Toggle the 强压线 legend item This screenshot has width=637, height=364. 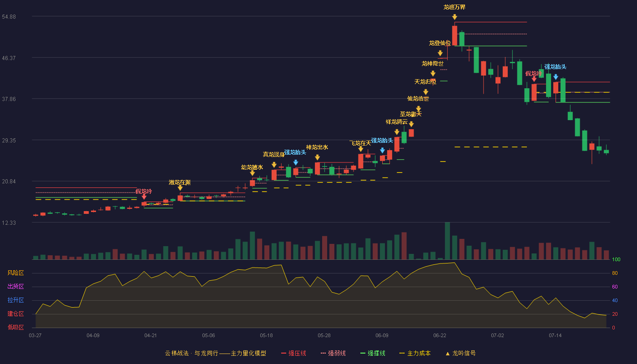tap(293, 353)
